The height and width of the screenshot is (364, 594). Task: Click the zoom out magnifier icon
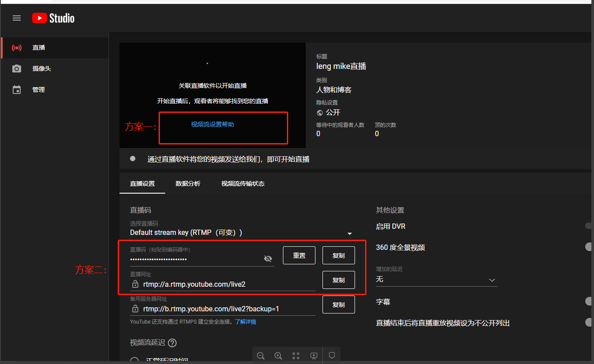pos(261,356)
